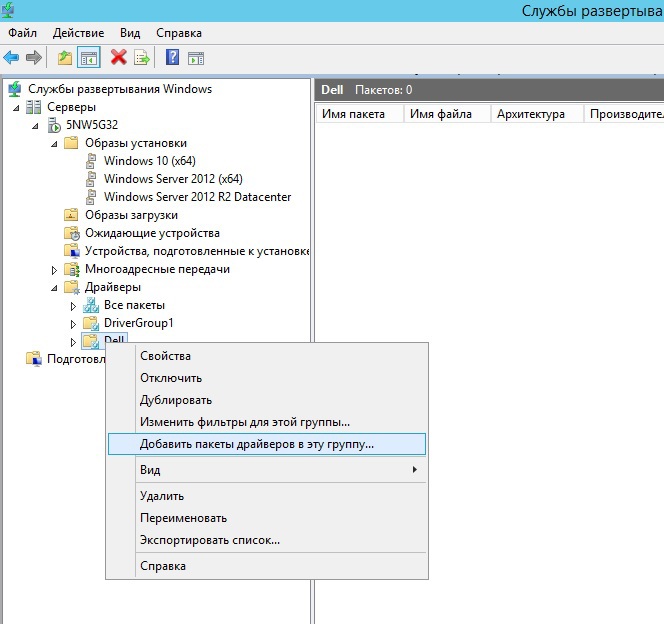Viewport: 664px width, 624px height.
Task: Expand the Все пакеты node
Action: pyautogui.click(x=73, y=306)
